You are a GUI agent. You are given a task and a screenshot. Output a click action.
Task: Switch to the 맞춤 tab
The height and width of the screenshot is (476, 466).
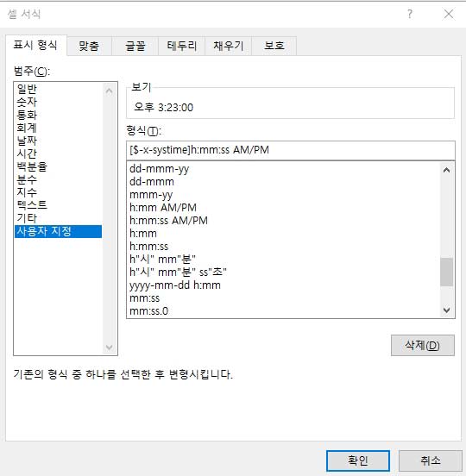[89, 46]
